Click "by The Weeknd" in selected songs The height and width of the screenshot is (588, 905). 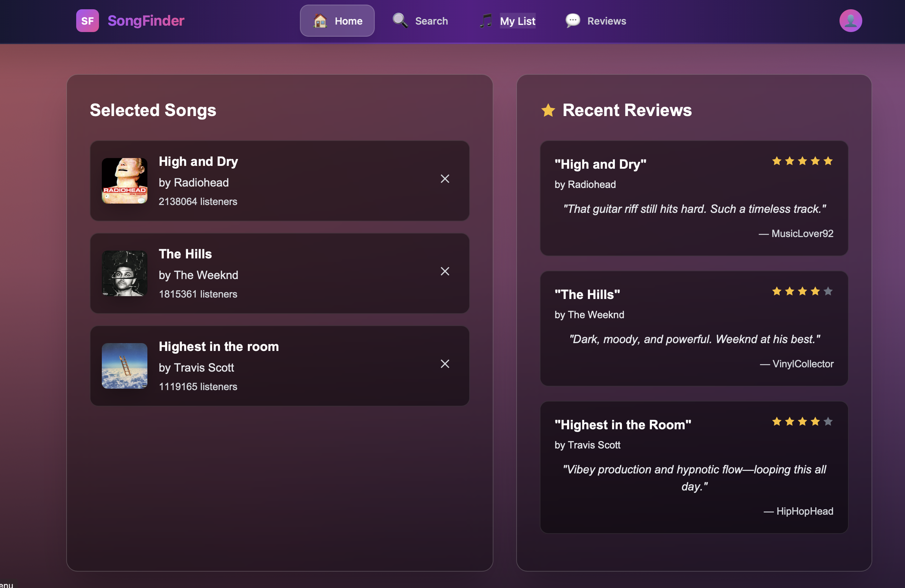coord(199,275)
